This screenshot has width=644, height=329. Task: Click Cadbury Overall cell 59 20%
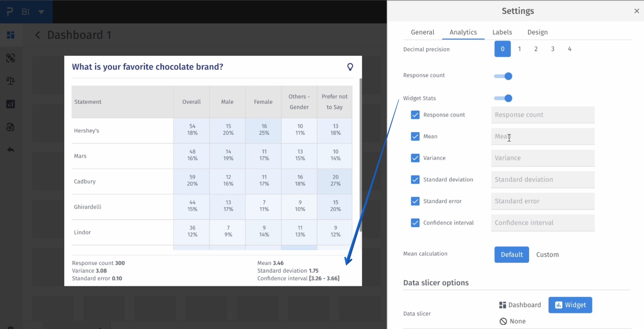click(x=192, y=181)
